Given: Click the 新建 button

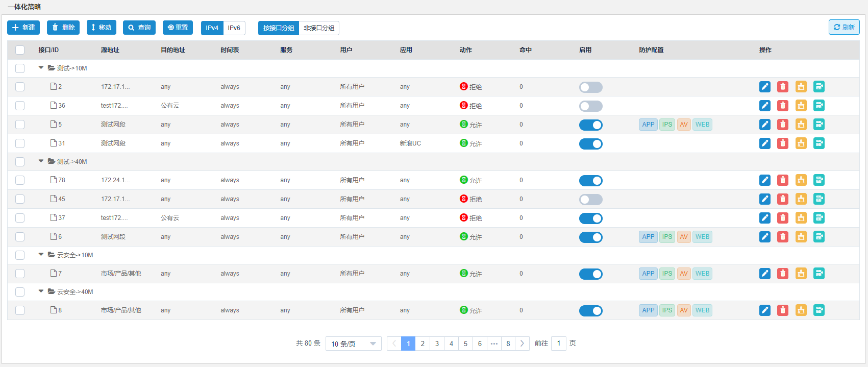Looking at the screenshot, I should pos(23,28).
